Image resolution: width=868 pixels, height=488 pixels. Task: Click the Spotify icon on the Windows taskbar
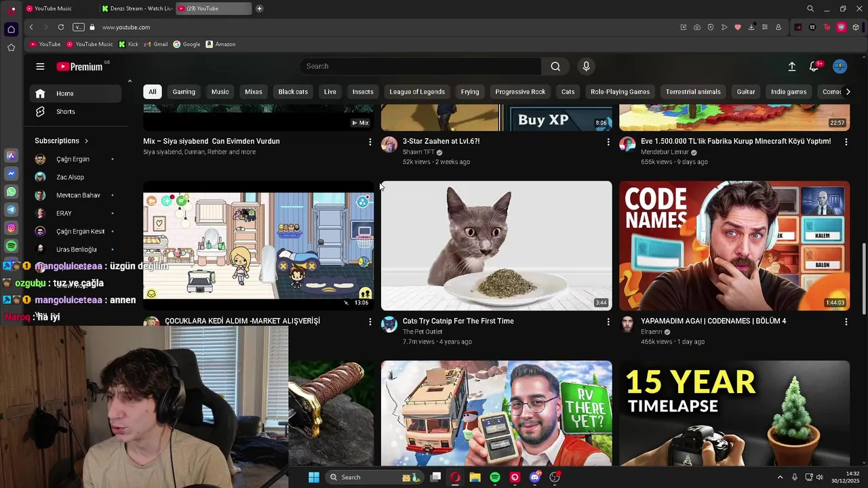[495, 477]
